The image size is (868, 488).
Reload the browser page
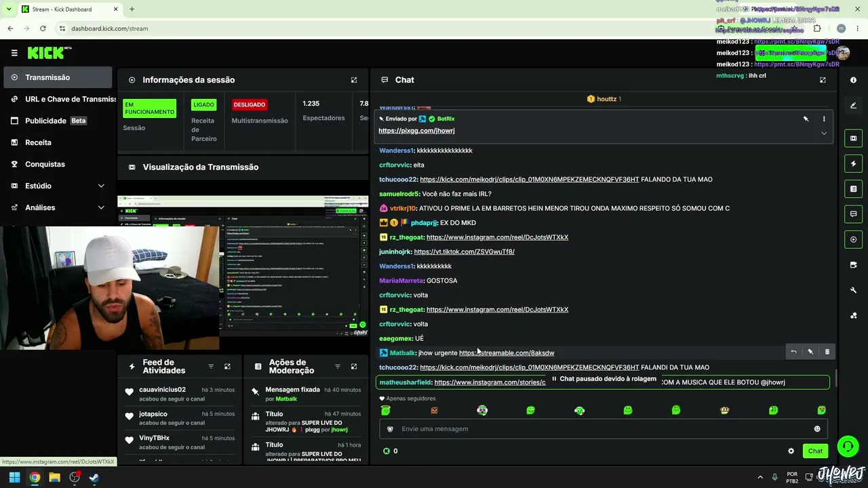[x=43, y=28]
